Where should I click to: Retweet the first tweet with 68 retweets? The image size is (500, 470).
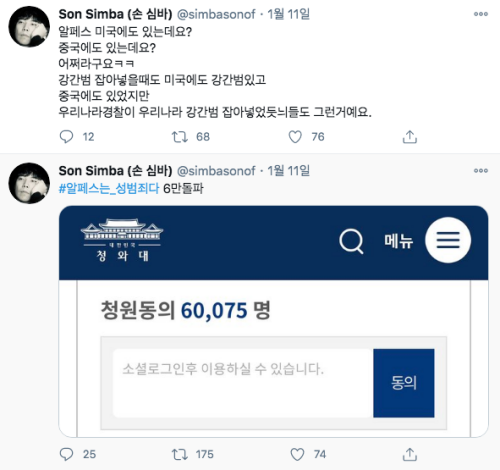click(180, 137)
